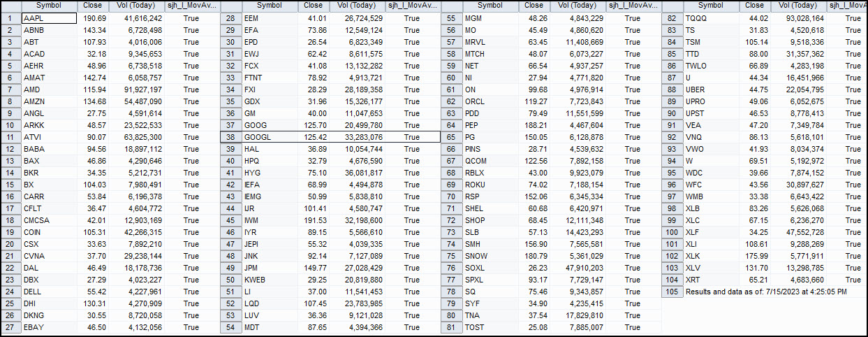
Task: Select the XRT symbol cell
Action: tap(710, 280)
